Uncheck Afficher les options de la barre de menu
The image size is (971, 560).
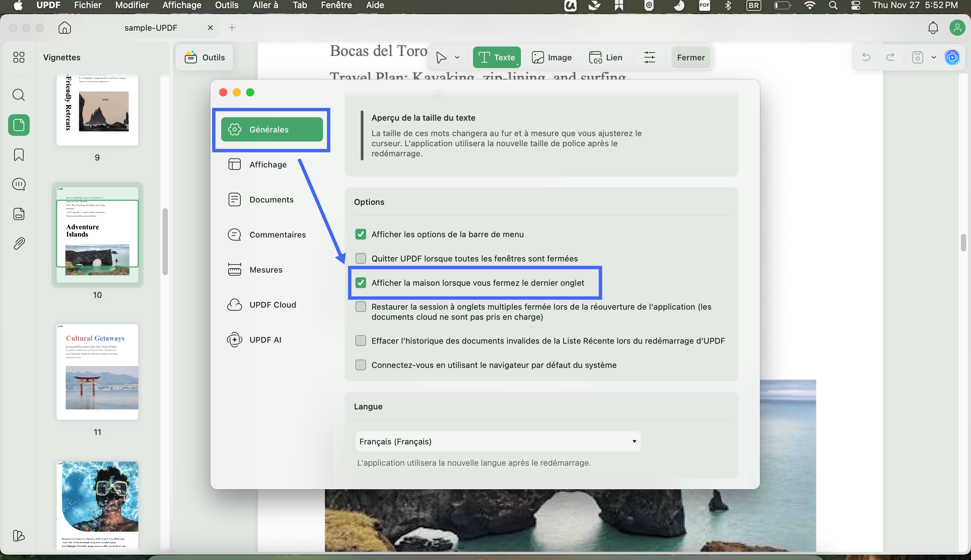click(361, 234)
